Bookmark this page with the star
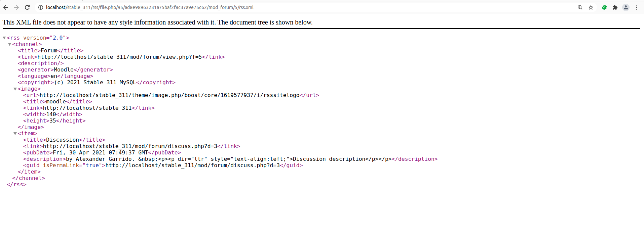Image resolution: width=644 pixels, height=239 pixels. [x=591, y=7]
